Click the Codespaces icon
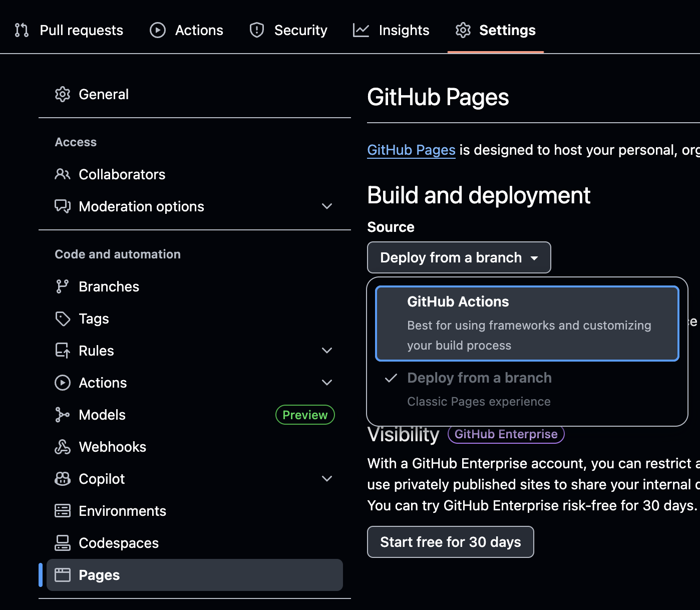 click(x=63, y=543)
